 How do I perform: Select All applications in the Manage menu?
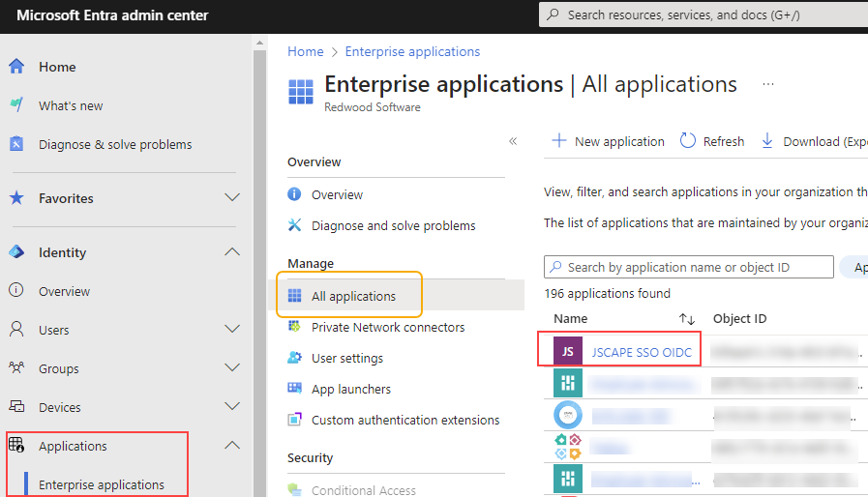[x=353, y=296]
